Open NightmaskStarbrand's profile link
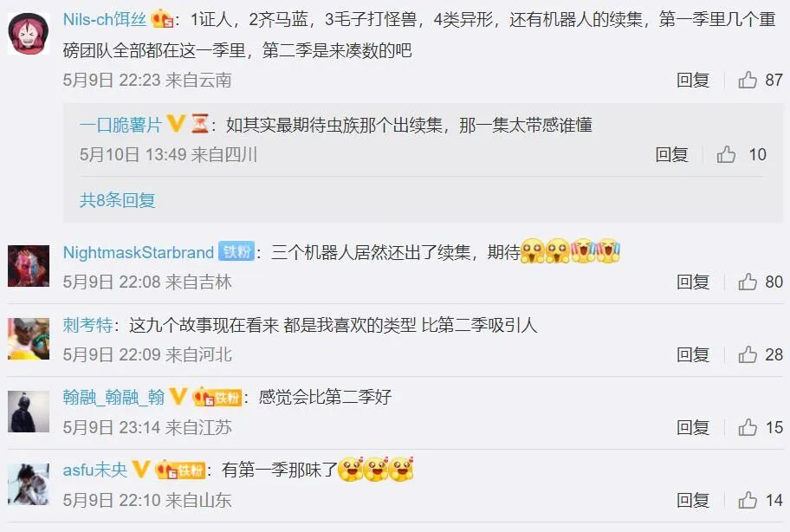 pos(139,252)
